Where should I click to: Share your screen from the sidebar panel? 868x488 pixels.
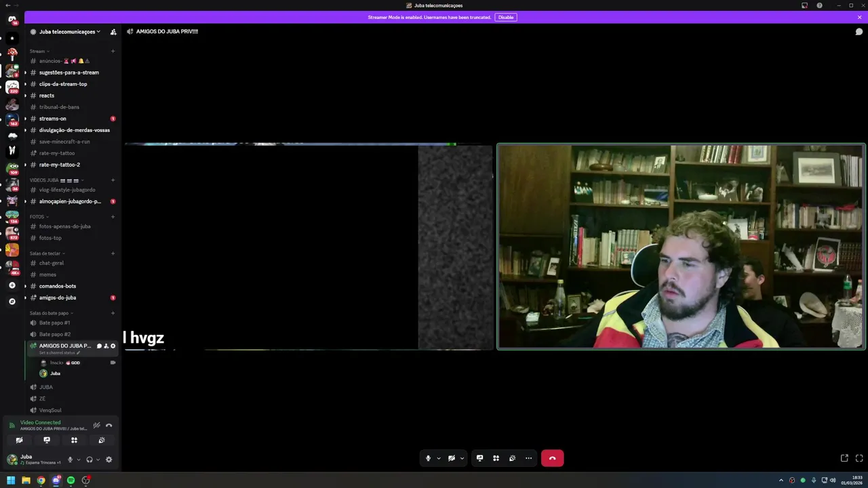pyautogui.click(x=47, y=440)
